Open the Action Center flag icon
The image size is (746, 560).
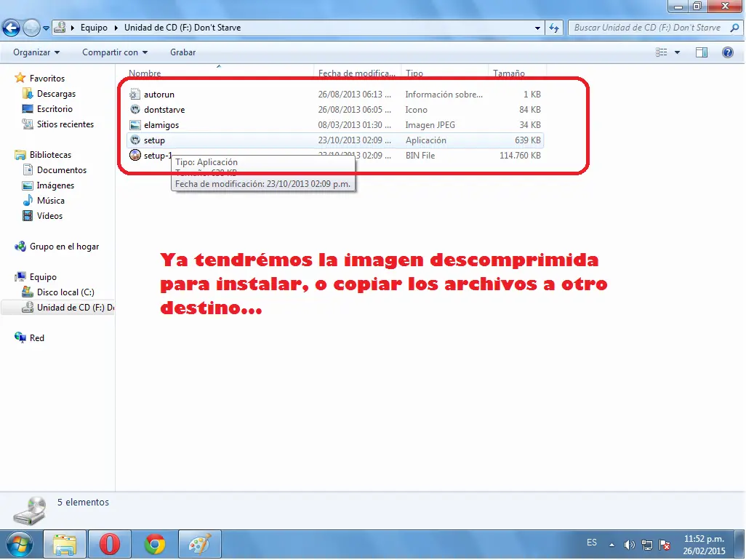(665, 545)
